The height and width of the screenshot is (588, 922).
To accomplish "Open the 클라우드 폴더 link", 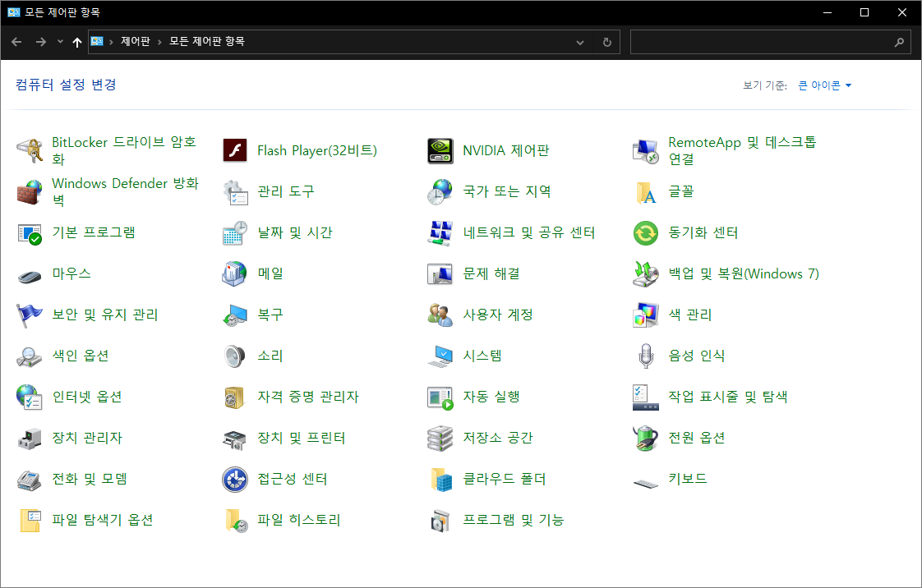I will [504, 480].
